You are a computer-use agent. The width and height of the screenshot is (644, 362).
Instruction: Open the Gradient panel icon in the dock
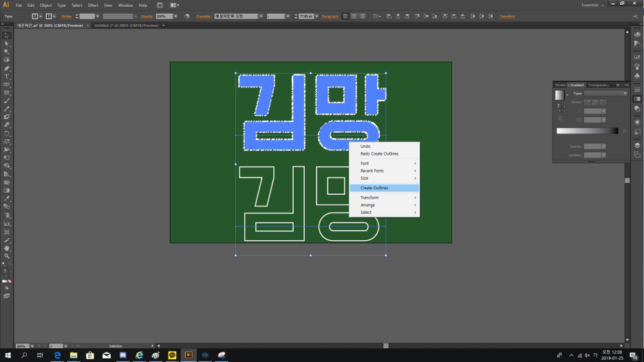(x=637, y=99)
